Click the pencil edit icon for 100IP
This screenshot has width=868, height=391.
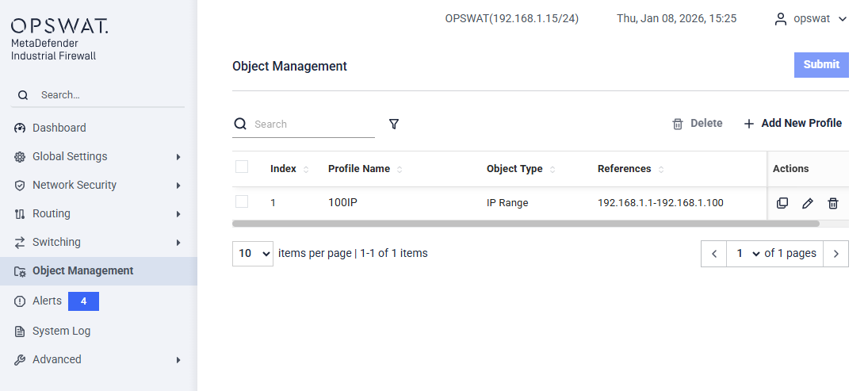(x=808, y=203)
